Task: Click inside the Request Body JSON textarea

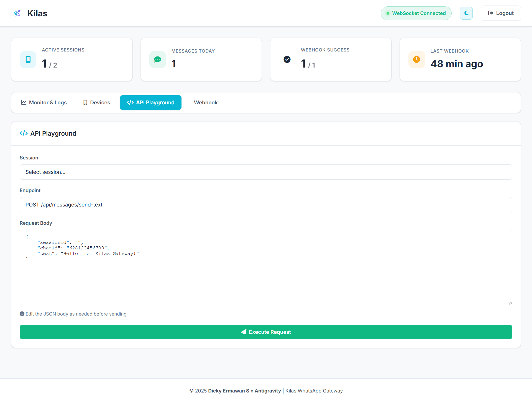Action: pyautogui.click(x=266, y=267)
